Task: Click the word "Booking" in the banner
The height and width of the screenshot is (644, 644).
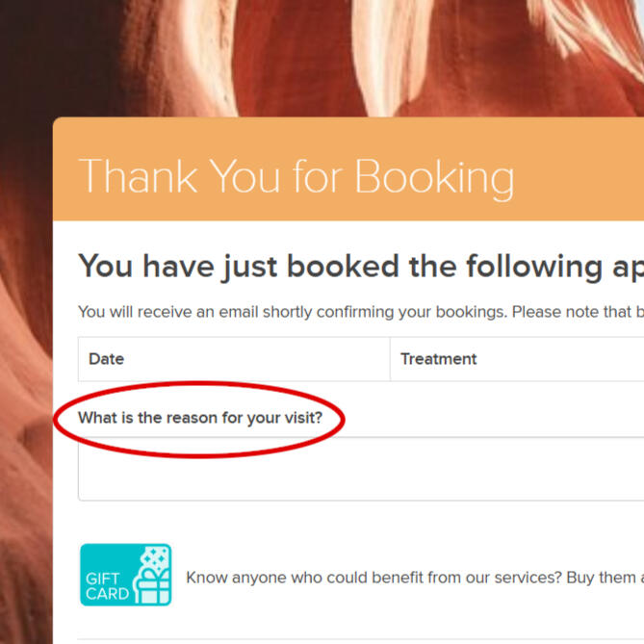Action: click(433, 177)
